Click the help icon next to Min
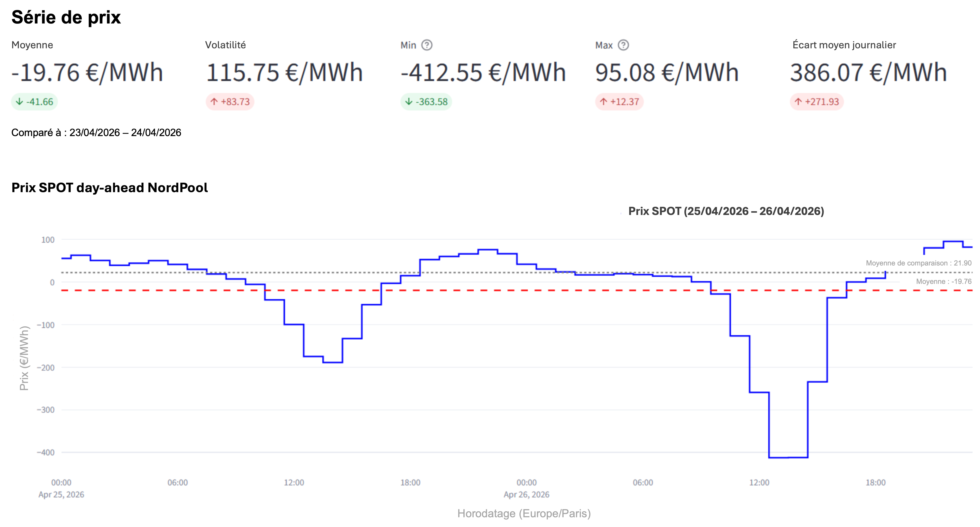The width and height of the screenshot is (980, 527). pyautogui.click(x=427, y=45)
